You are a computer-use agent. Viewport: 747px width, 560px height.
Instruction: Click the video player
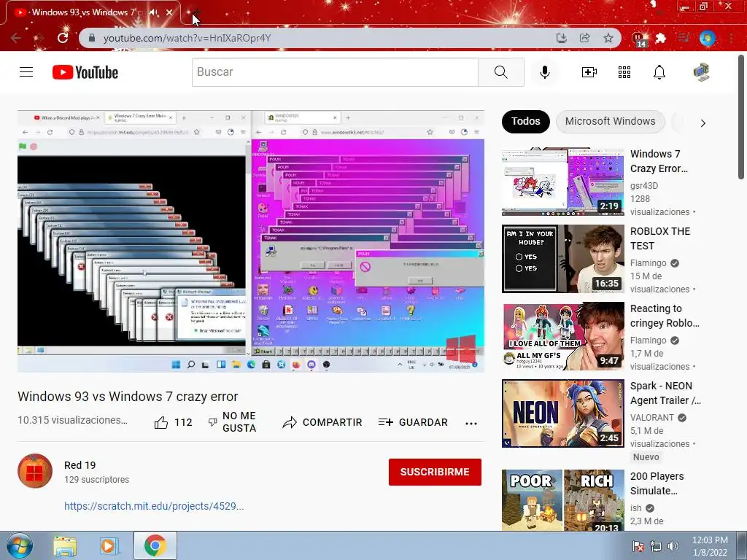[251, 241]
